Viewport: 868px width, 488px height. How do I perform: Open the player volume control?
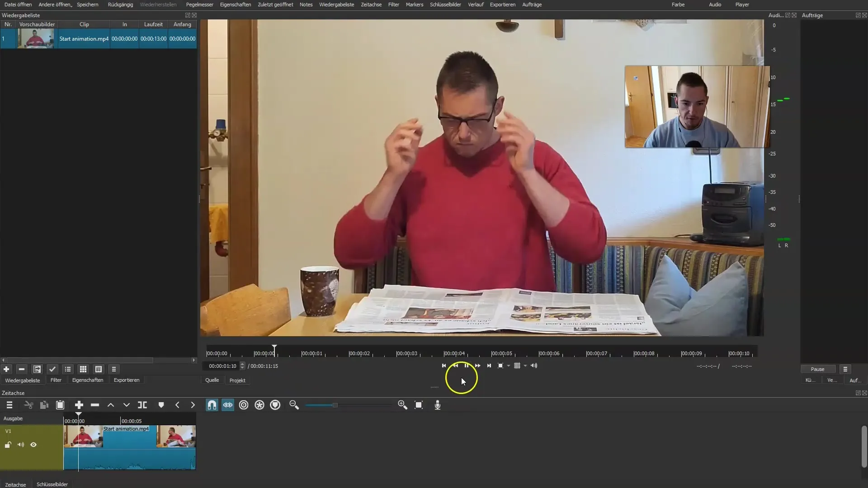click(534, 366)
